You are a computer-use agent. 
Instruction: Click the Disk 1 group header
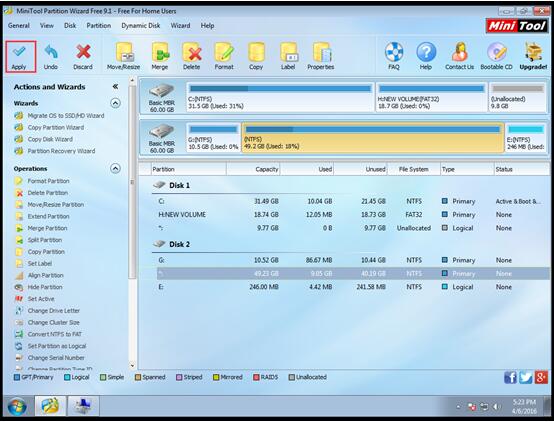coord(172,185)
